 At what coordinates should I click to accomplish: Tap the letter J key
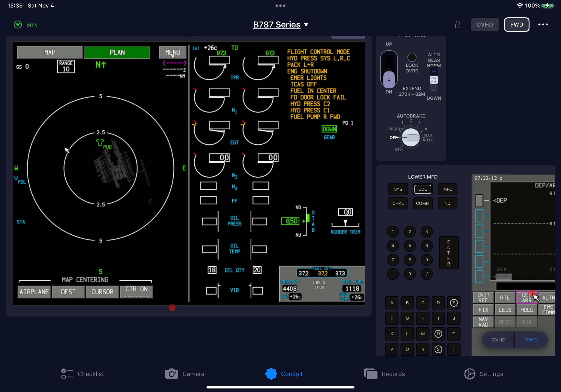coord(454,318)
